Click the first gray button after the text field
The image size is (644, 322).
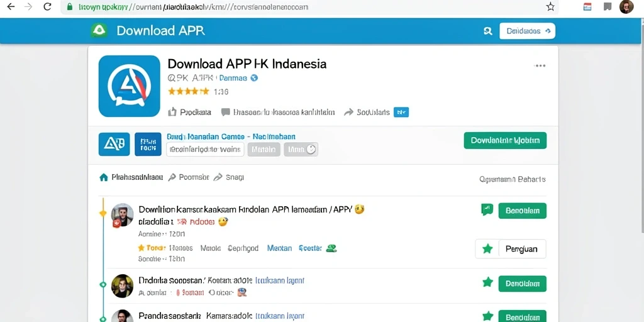coord(264,150)
